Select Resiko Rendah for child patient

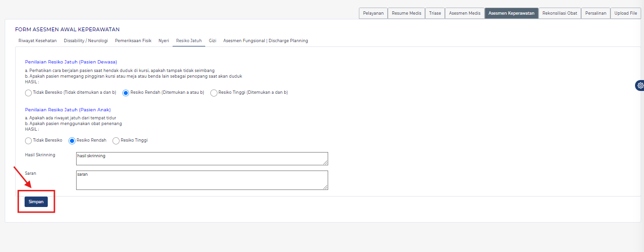click(x=72, y=141)
